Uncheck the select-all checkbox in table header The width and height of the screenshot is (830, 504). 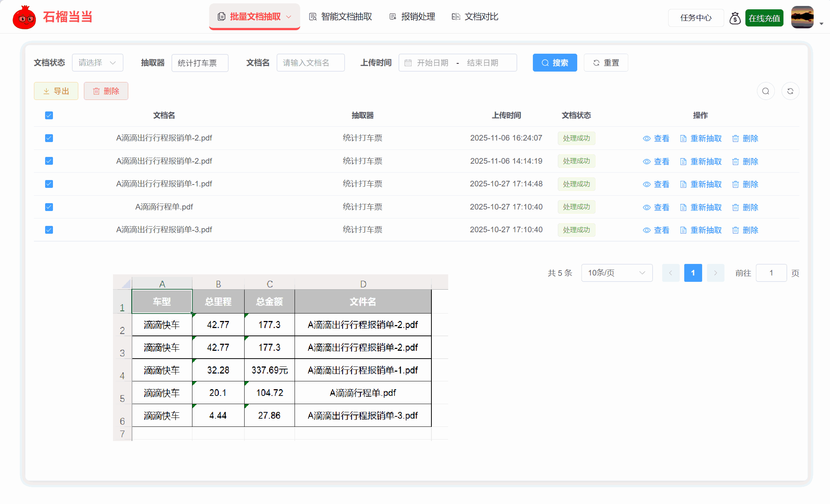(49, 115)
